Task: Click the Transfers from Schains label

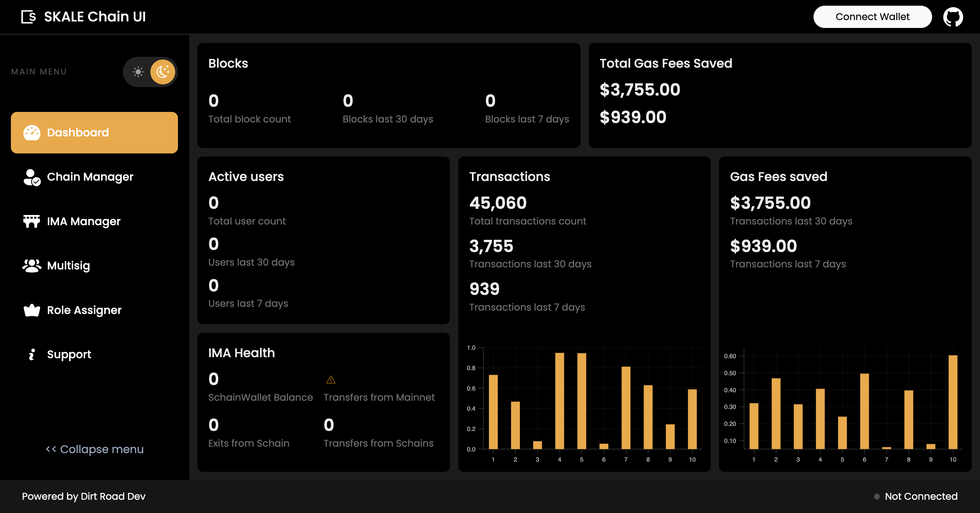Action: pos(378,443)
